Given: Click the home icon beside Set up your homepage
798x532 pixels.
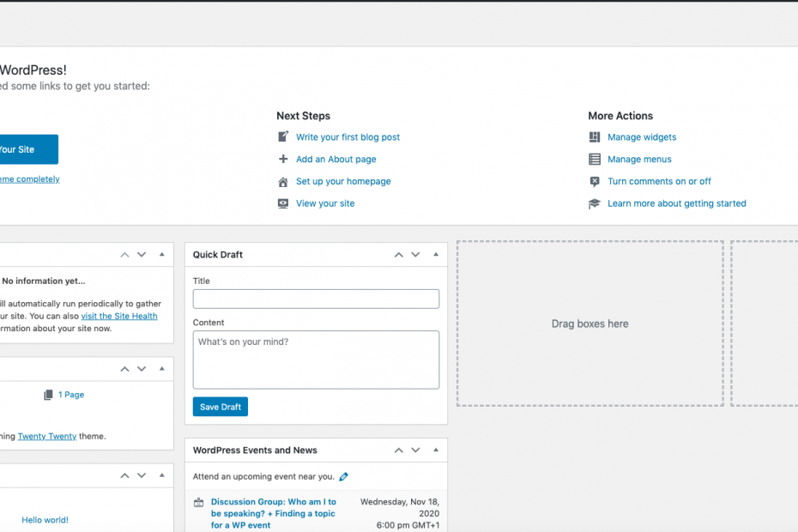Looking at the screenshot, I should 283,182.
